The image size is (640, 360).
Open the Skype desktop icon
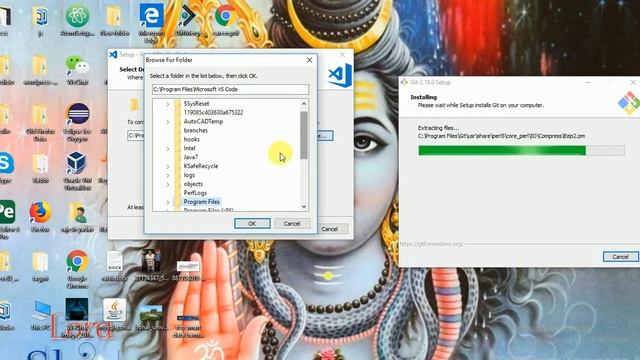pos(6,163)
